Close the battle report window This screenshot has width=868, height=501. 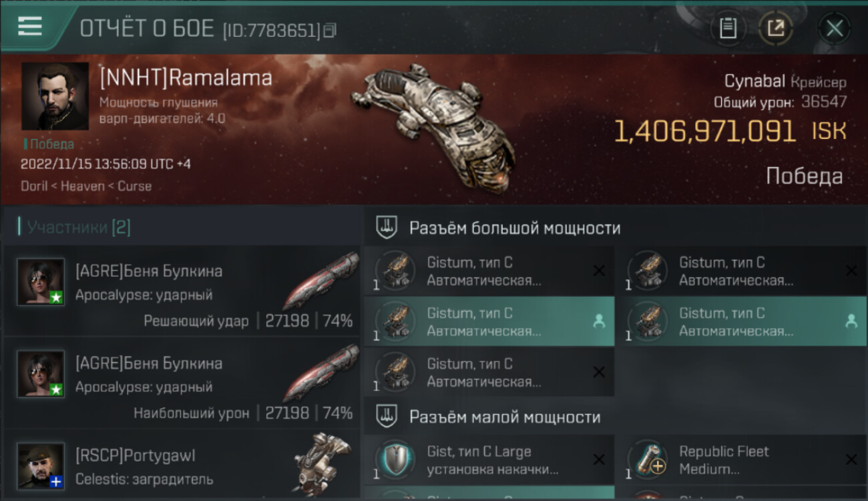point(835,28)
